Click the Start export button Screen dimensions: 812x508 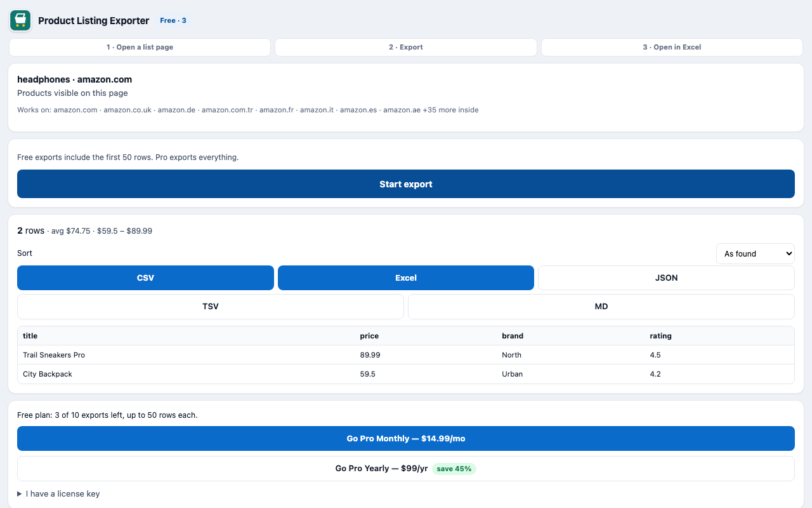[x=406, y=184]
